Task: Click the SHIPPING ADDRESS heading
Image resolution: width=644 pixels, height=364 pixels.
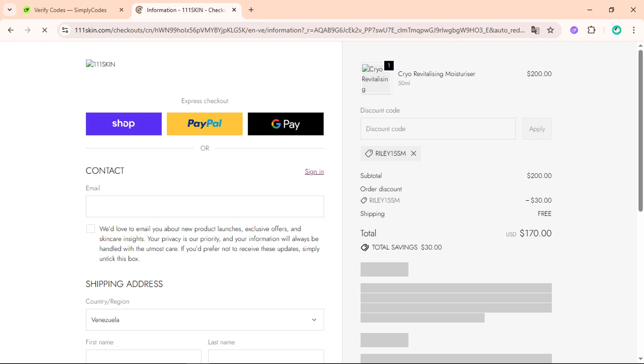Action: pos(124,284)
